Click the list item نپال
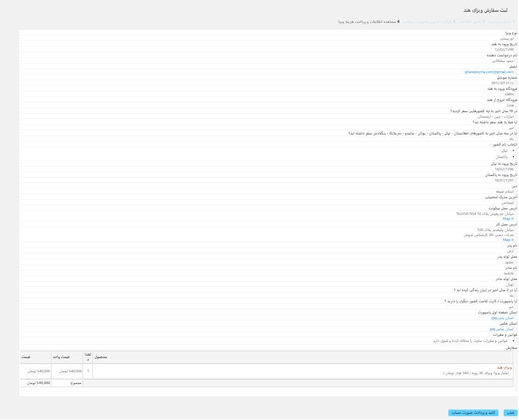The width and height of the screenshot is (519, 420). [504, 151]
